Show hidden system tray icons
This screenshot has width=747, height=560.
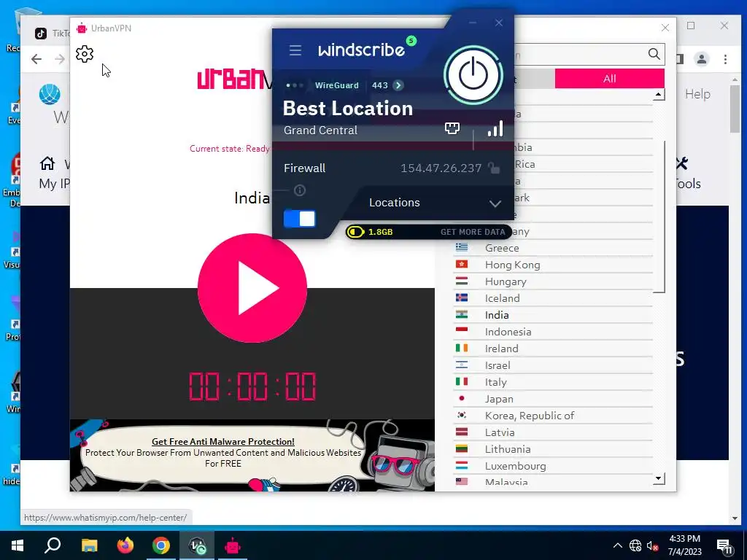pos(617,545)
